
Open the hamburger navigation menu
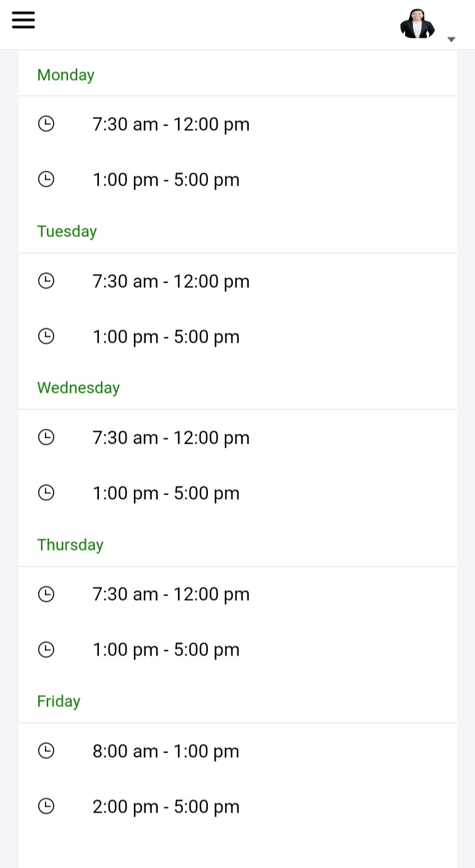(23, 20)
